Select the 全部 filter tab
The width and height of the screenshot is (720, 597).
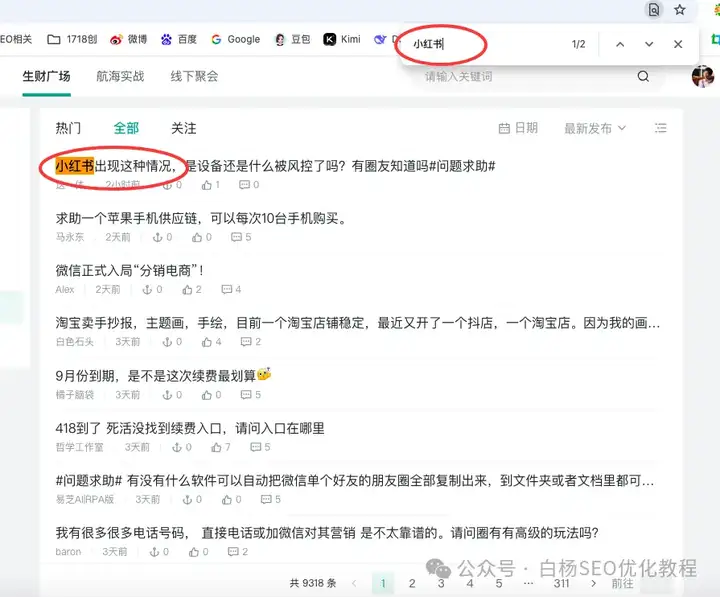point(126,128)
